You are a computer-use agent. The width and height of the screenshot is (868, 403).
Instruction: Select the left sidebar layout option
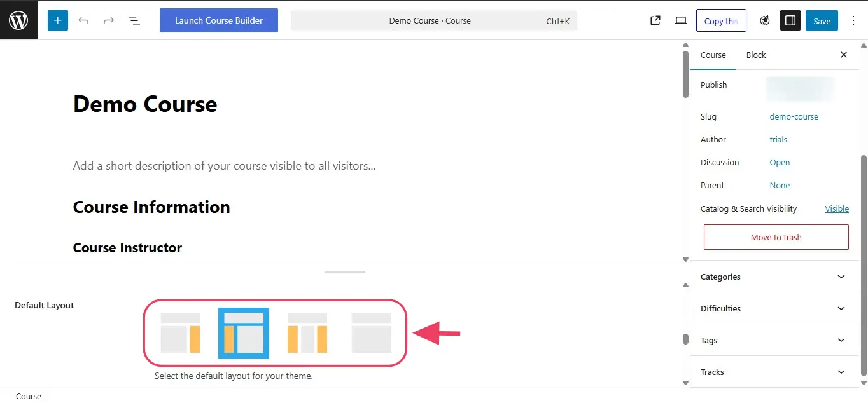pos(244,332)
